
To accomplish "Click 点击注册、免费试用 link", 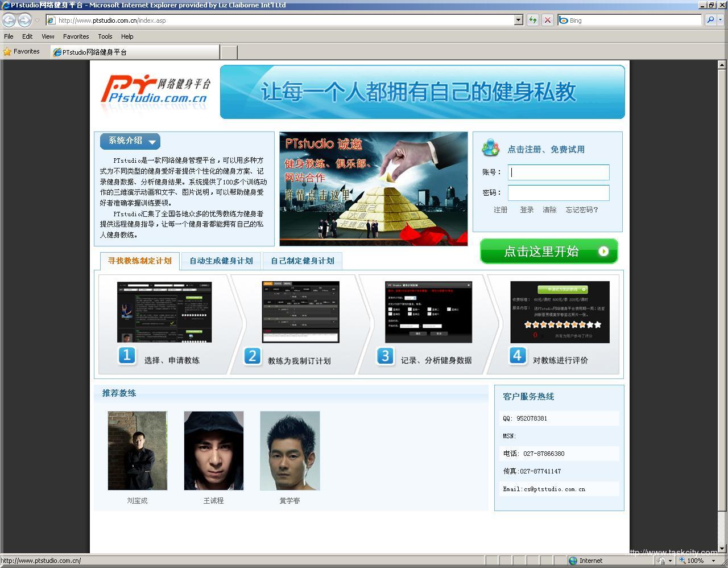I will [x=546, y=150].
